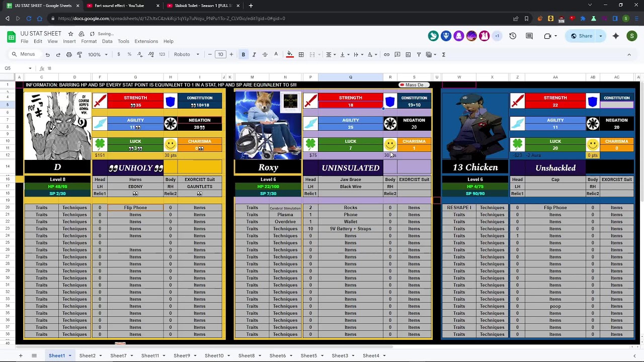Format selection as percent
The width and height of the screenshot is (644, 362).
tap(129, 54)
